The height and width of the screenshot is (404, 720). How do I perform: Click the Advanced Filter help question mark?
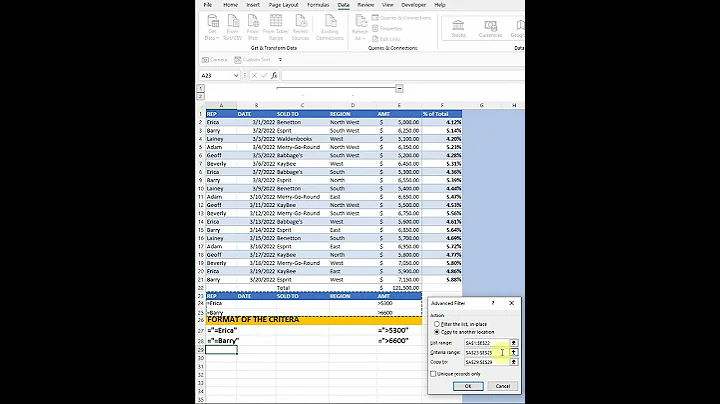493,303
